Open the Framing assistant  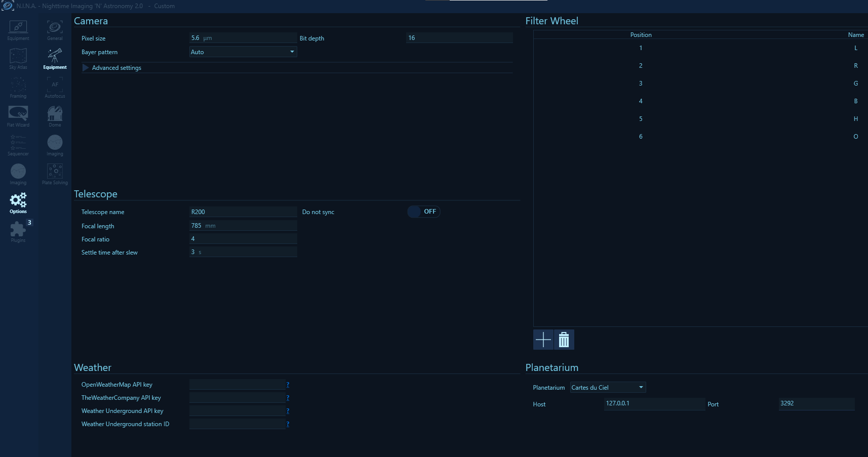point(18,88)
